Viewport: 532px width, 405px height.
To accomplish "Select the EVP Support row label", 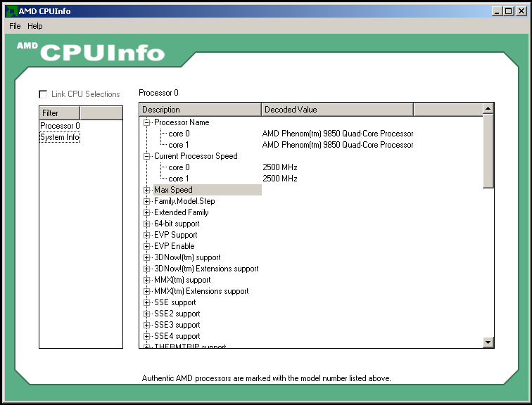I will pyautogui.click(x=176, y=235).
